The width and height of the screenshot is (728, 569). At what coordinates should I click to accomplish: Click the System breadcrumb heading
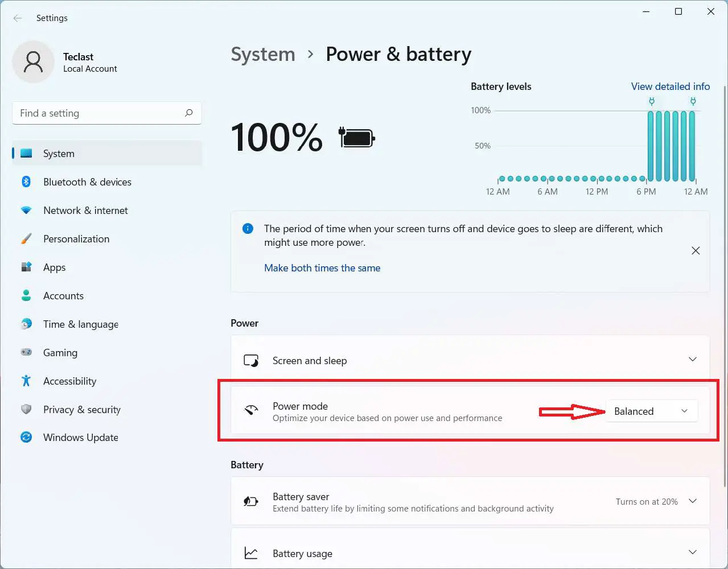coord(263,54)
